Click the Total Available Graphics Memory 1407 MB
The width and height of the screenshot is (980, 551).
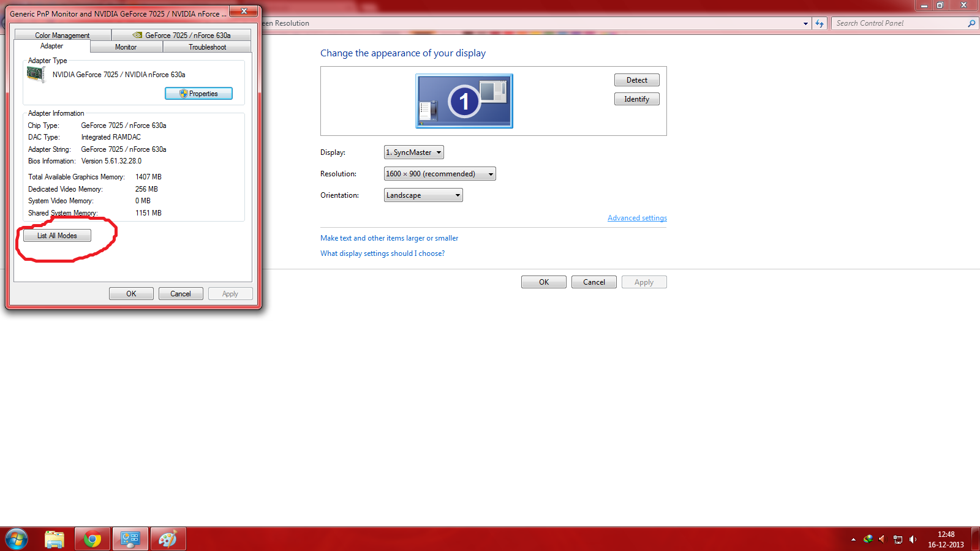148,177
